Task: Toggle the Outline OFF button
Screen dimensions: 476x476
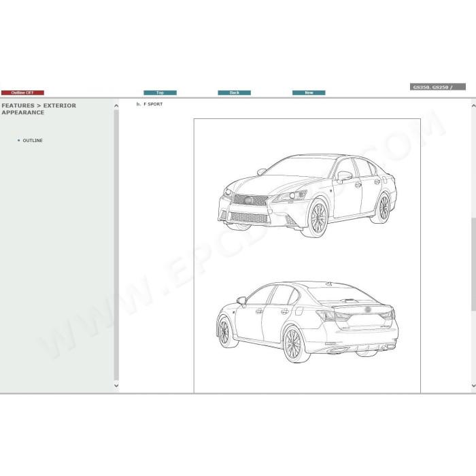Action: [22, 92]
